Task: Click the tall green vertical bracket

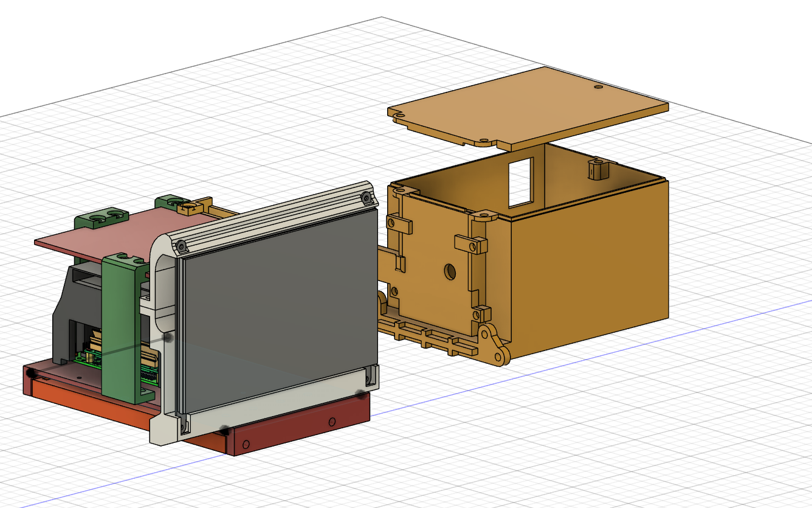Action: 121,329
